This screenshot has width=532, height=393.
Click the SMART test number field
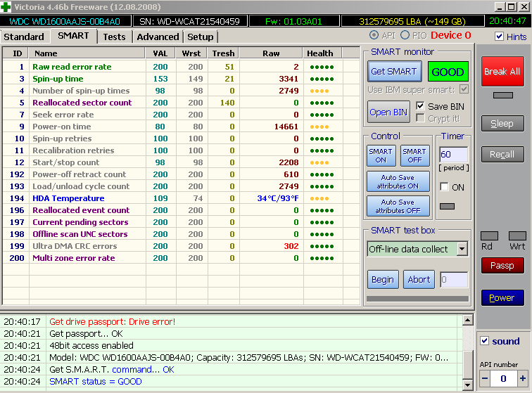click(x=455, y=280)
